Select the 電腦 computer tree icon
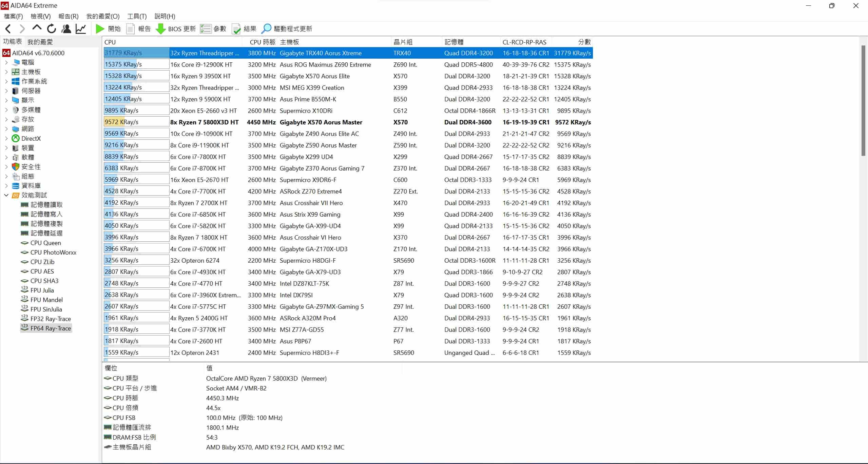Screen dimensions: 868x464 click(x=16, y=62)
